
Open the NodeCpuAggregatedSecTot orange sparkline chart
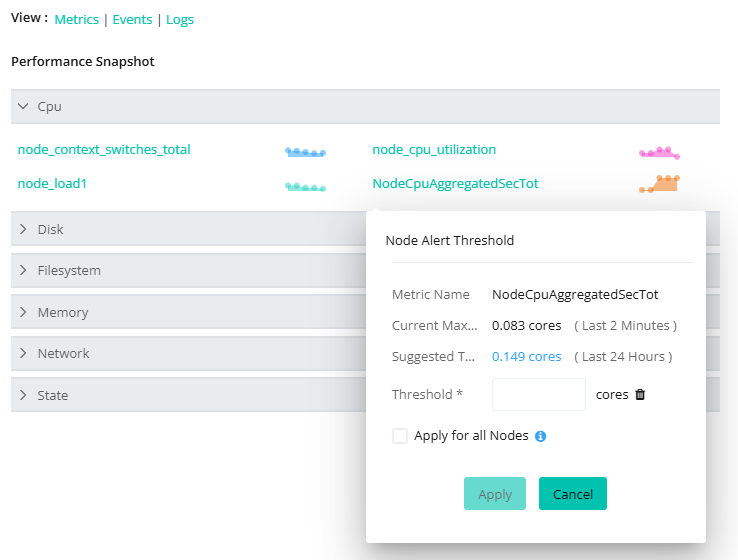click(x=660, y=184)
